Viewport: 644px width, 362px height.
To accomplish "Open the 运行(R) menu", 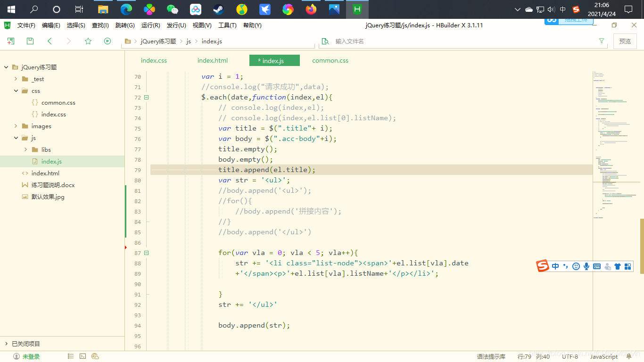I will click(x=150, y=25).
